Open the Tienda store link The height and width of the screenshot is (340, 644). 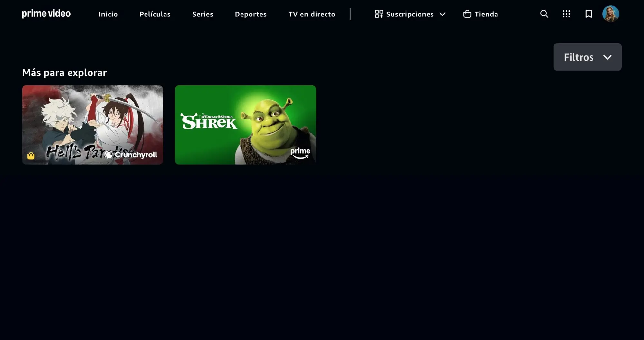pos(486,14)
